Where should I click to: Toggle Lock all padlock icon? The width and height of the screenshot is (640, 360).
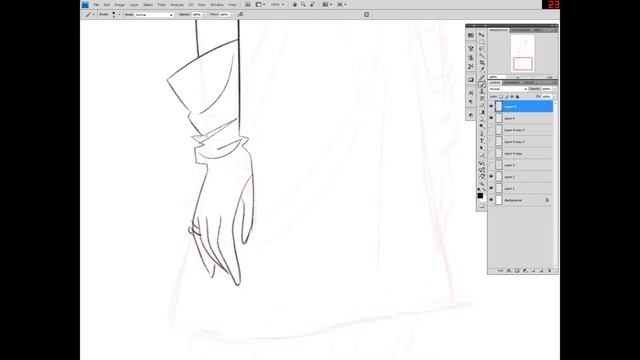coord(518,97)
